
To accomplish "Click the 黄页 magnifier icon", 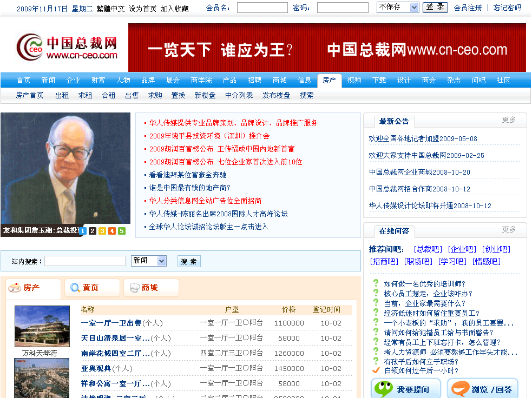I will click(75, 288).
